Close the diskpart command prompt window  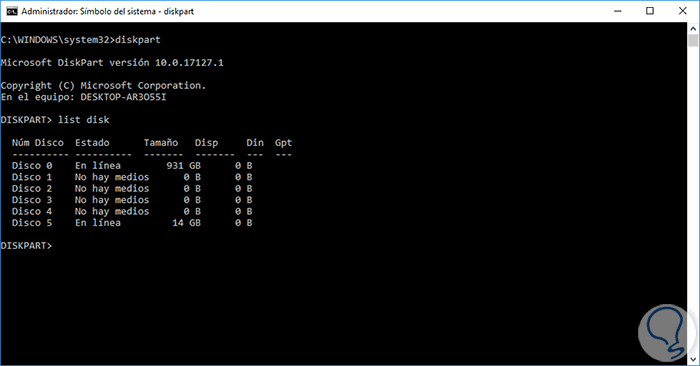point(683,11)
